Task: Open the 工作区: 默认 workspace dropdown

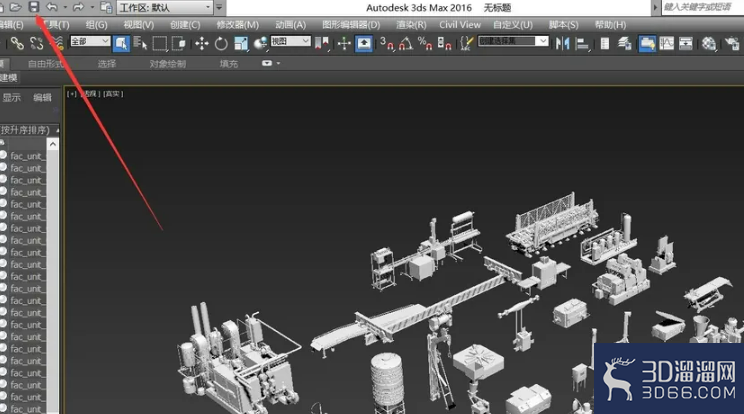Action: (165, 7)
